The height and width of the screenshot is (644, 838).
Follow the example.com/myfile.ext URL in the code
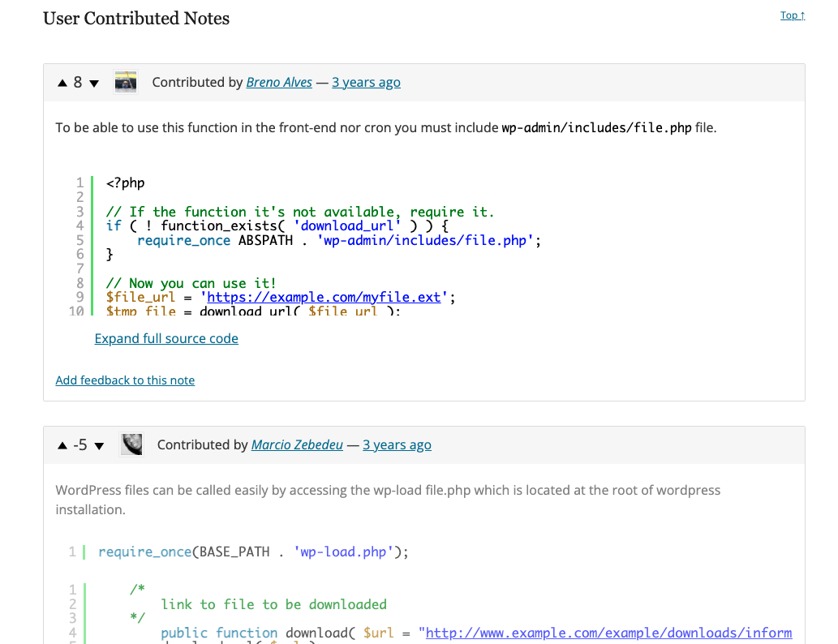[324, 297]
